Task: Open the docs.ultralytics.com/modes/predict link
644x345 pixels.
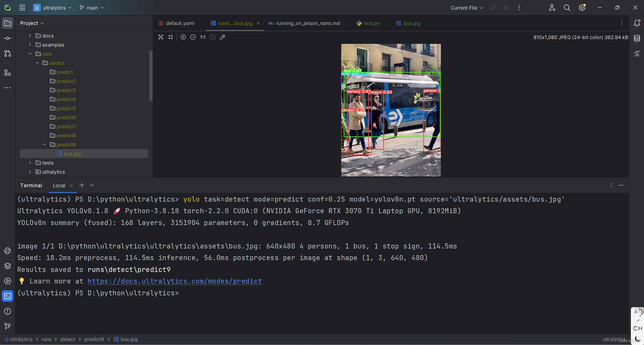Action: pyautogui.click(x=174, y=281)
